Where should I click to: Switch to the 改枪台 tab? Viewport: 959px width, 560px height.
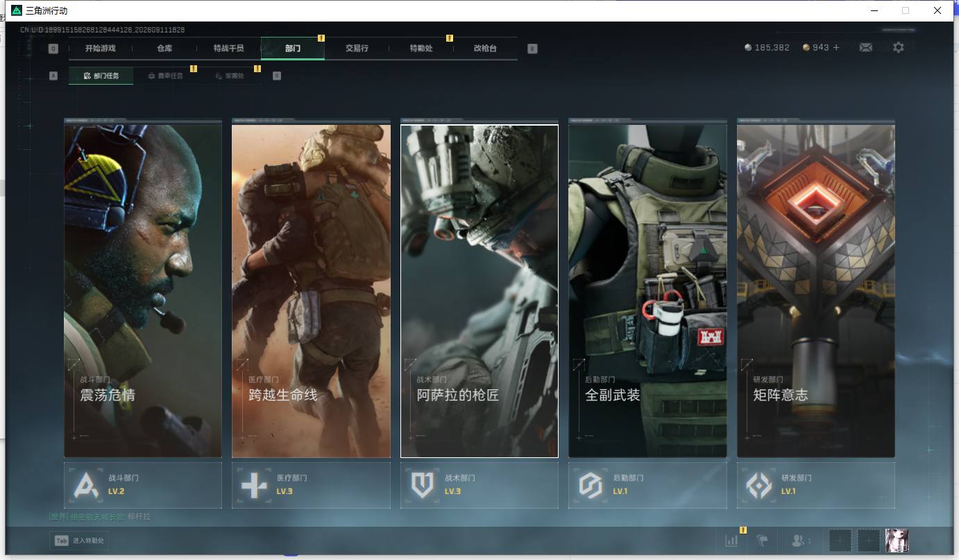tap(485, 49)
